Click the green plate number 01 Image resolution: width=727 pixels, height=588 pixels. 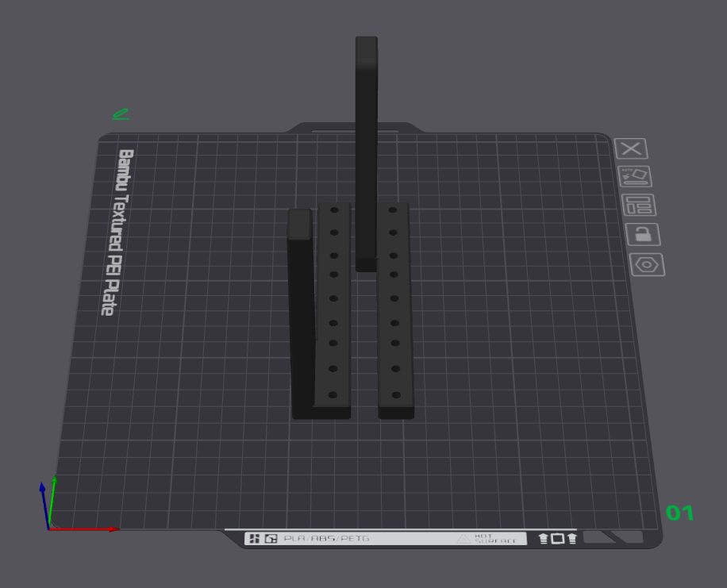[679, 513]
